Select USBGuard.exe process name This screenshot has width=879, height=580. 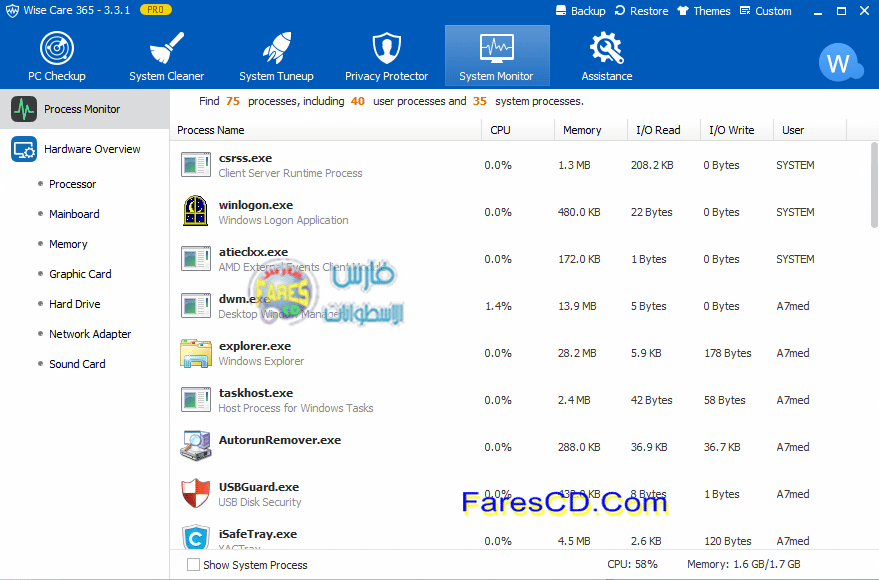pyautogui.click(x=258, y=487)
